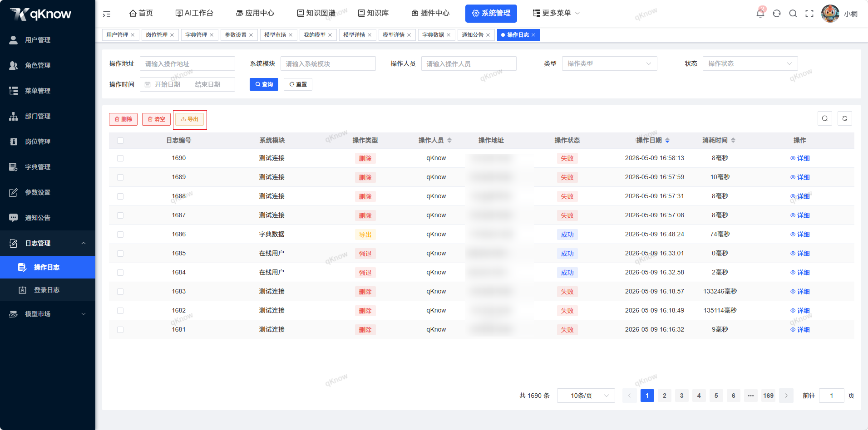This screenshot has width=868, height=430.
Task: Click the table refresh icon button
Action: [845, 118]
